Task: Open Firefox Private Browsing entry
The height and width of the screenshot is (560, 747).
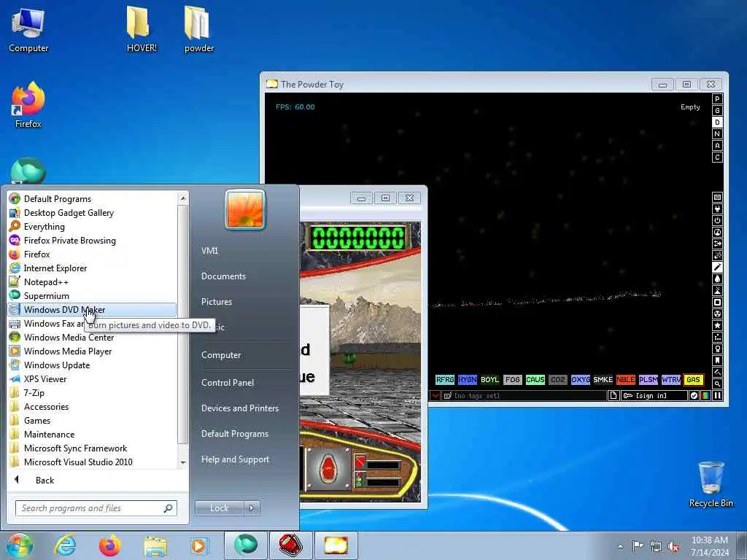Action: pos(92,241)
